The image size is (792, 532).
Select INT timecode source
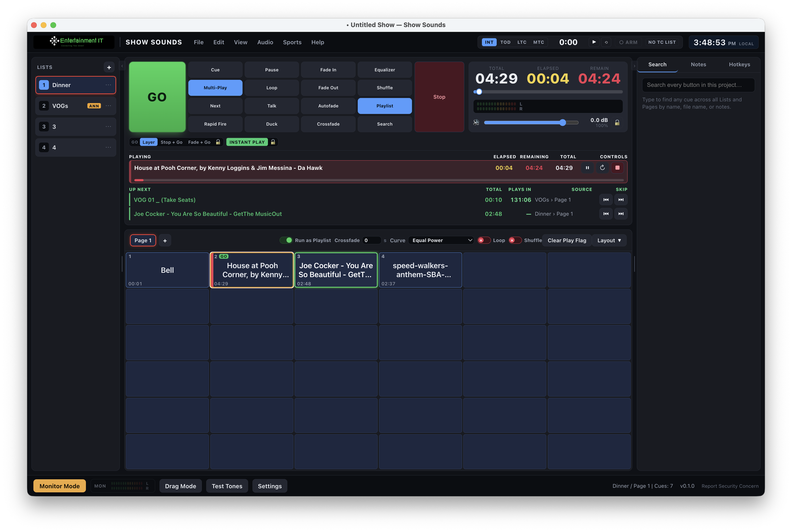tap(489, 42)
